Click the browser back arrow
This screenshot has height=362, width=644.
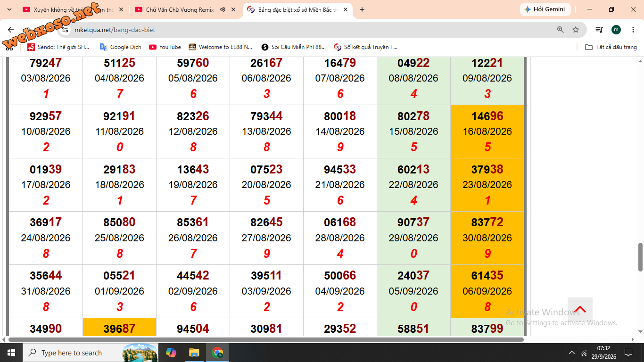pyautogui.click(x=11, y=30)
